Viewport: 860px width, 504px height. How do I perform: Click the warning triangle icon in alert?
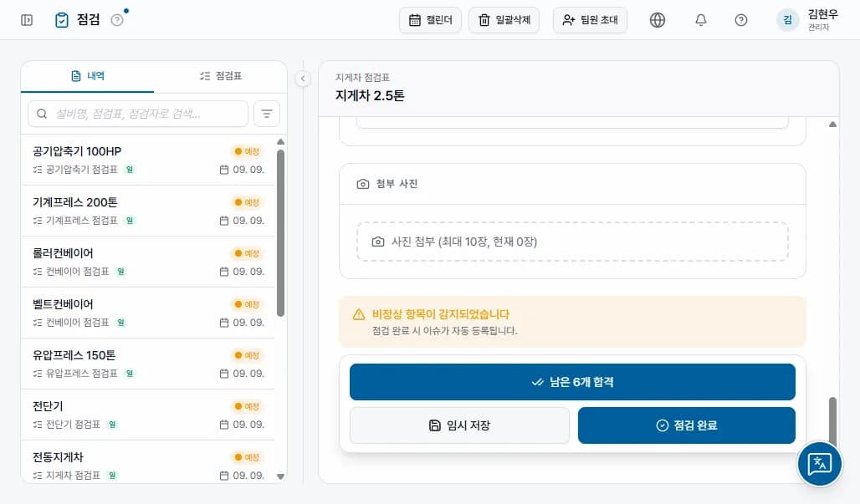[359, 314]
